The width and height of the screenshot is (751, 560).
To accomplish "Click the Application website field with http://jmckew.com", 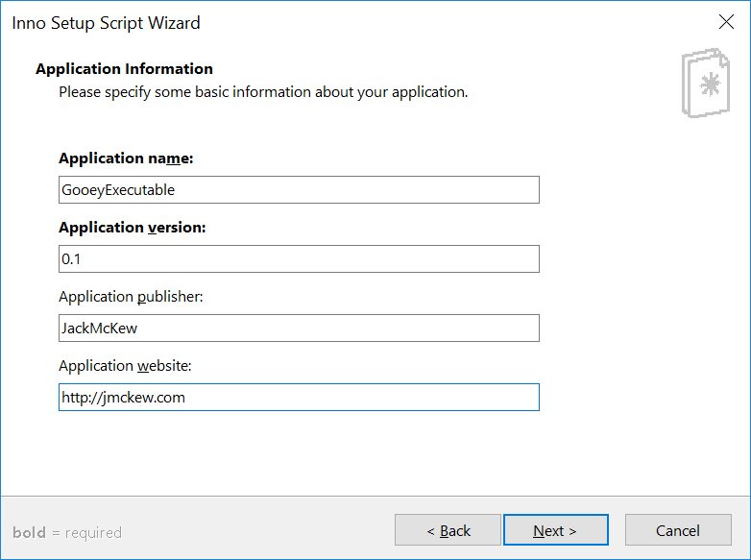I will click(x=299, y=397).
